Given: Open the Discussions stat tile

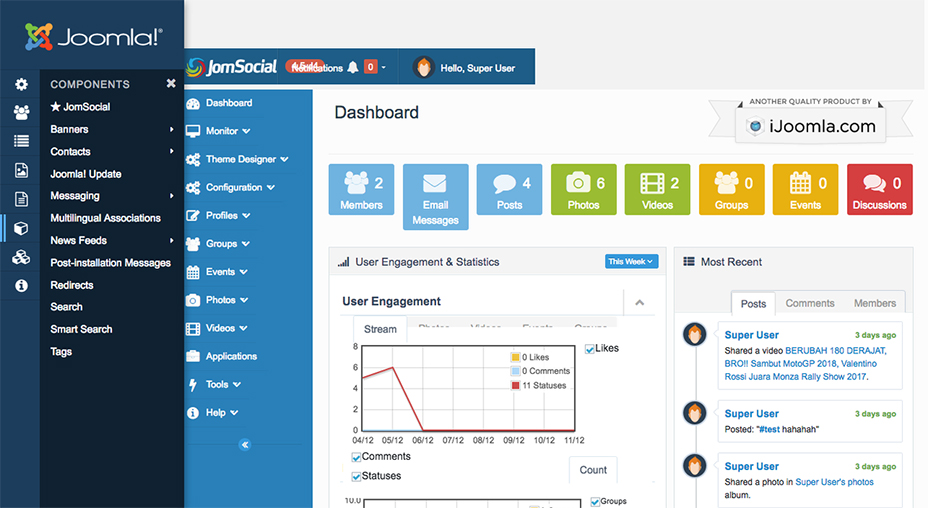Looking at the screenshot, I should [879, 189].
